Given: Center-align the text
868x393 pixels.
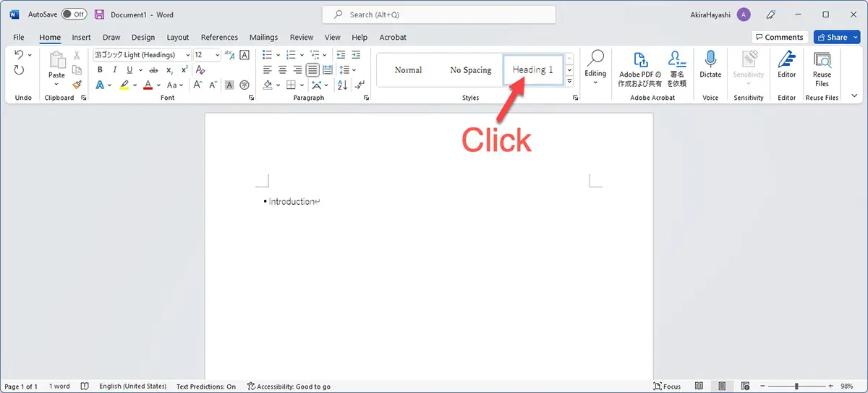Looking at the screenshot, I should [x=282, y=69].
